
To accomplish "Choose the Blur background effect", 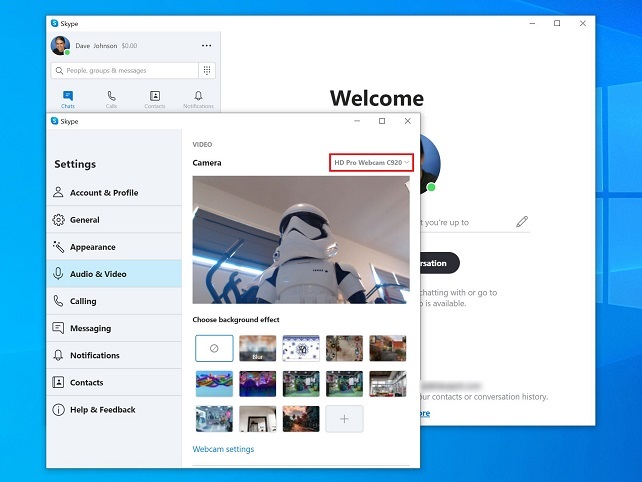I will pos(258,348).
